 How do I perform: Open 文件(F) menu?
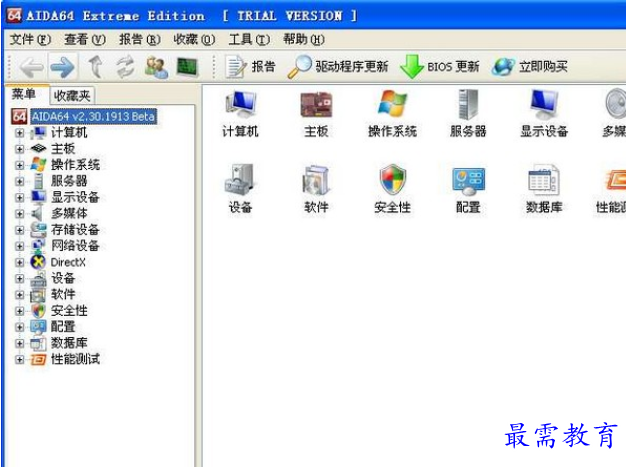(x=30, y=40)
